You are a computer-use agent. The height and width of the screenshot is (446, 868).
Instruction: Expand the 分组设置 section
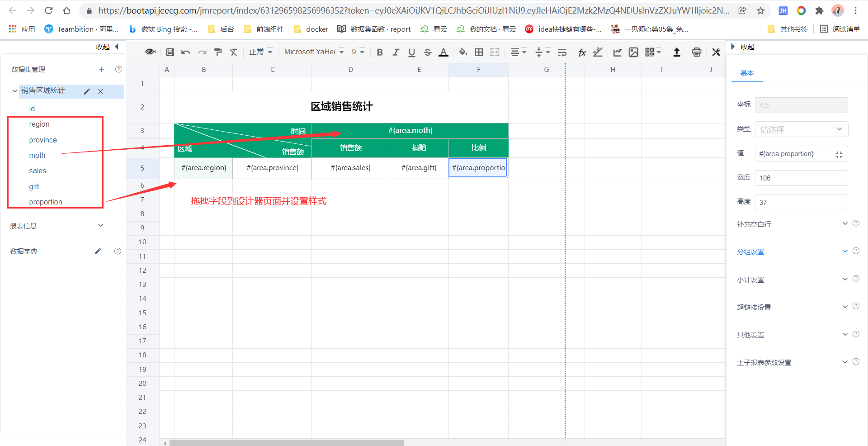pos(845,251)
